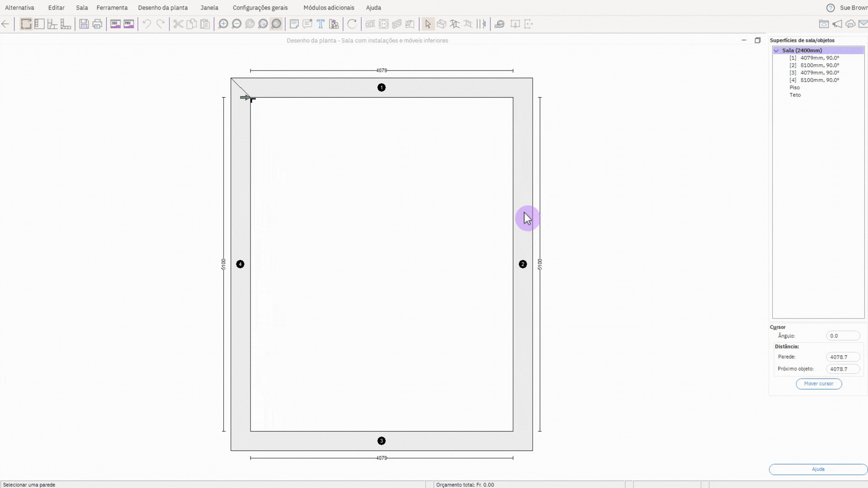Click the Save floppy disk icon
This screenshot has height=488, width=868.
coord(84,24)
